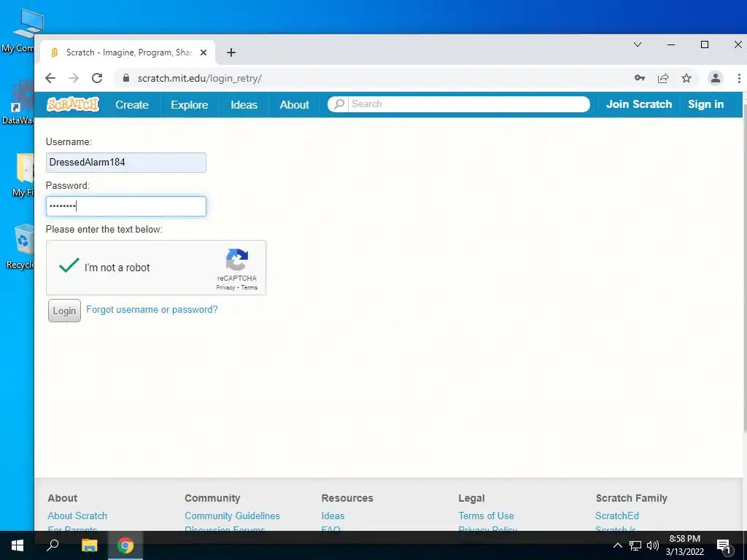Open File Explorer from the taskbar

click(89, 545)
